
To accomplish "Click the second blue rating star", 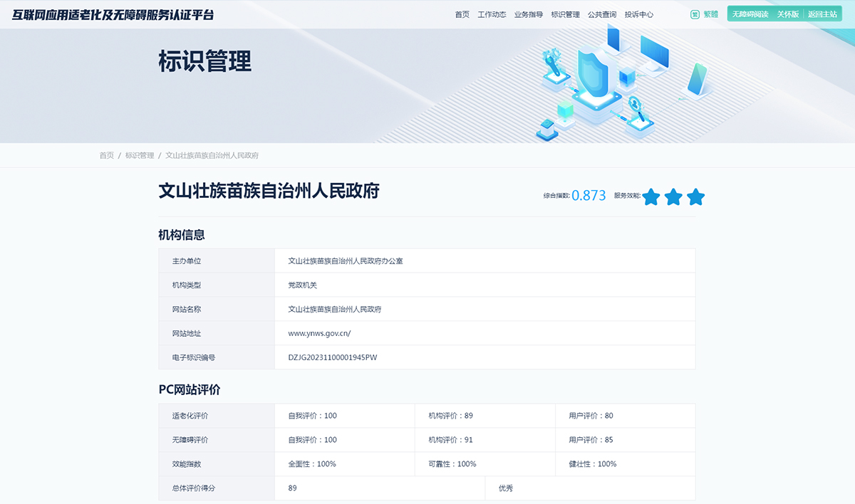I will click(x=673, y=197).
